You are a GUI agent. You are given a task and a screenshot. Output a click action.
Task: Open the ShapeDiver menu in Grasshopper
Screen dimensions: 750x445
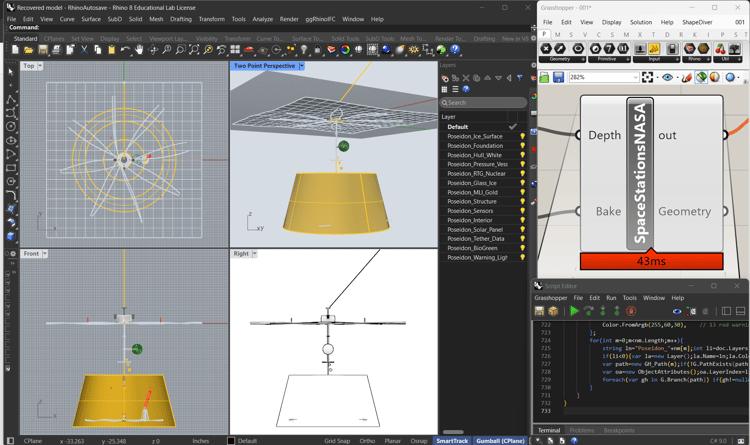click(697, 21)
